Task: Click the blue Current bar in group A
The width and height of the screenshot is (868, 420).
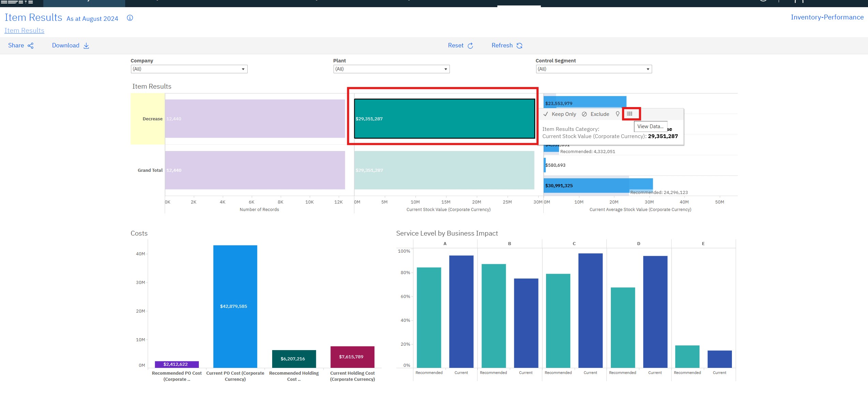Action: [x=461, y=312]
